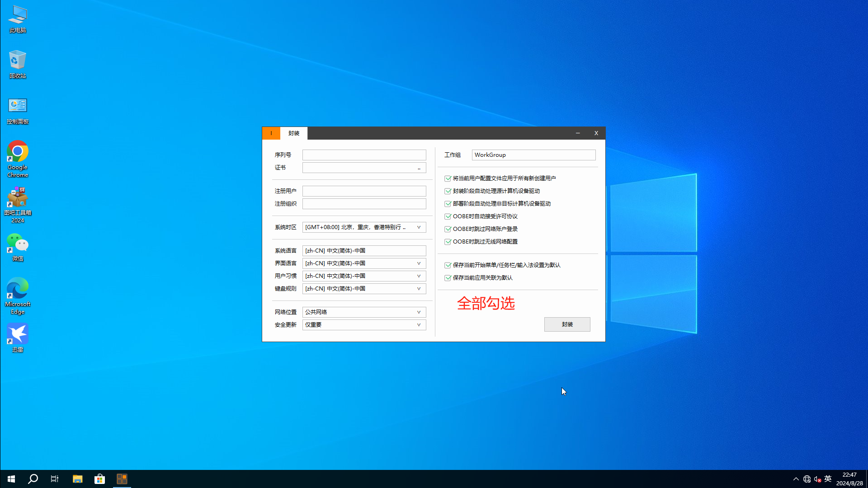Toggle OOBE时自动接受许可协议 checkbox

tap(448, 216)
